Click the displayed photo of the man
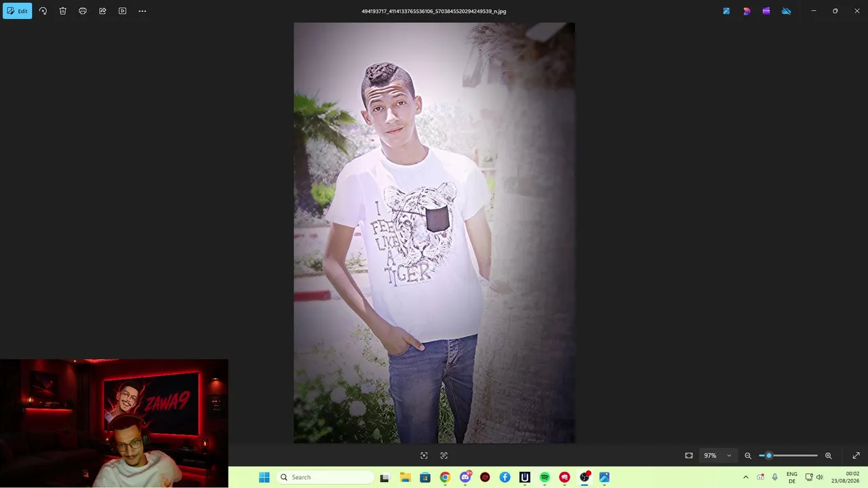Screen dimensions: 868x488 point(434,232)
